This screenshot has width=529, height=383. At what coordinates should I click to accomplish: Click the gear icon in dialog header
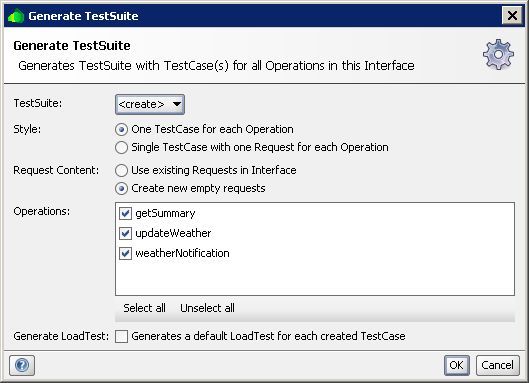(498, 54)
